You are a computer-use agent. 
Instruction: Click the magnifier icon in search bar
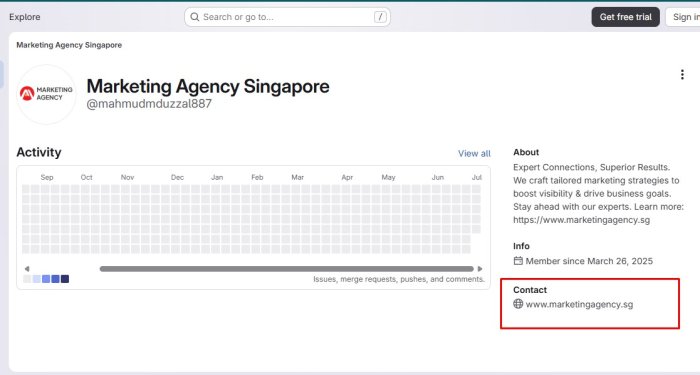tap(195, 17)
